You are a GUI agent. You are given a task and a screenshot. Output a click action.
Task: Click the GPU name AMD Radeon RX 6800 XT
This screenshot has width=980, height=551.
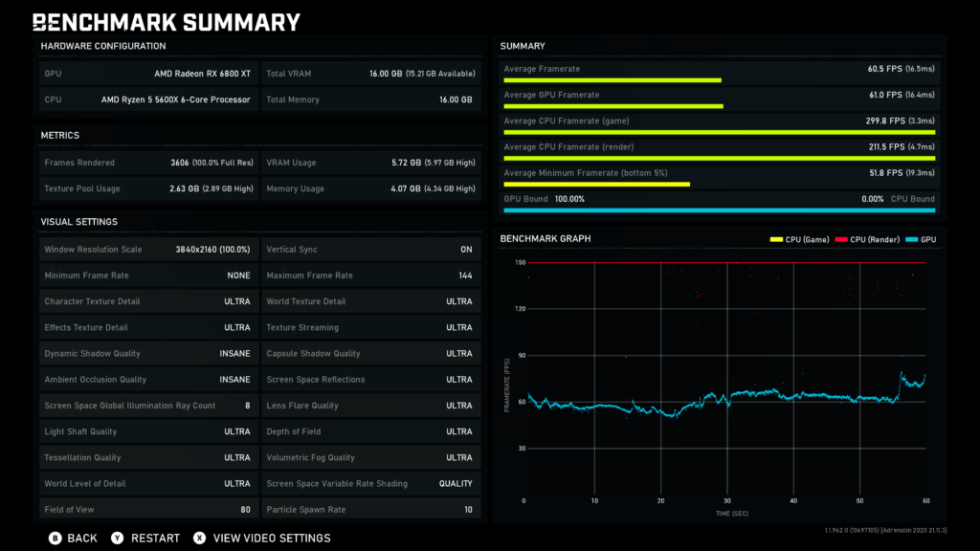(203, 74)
